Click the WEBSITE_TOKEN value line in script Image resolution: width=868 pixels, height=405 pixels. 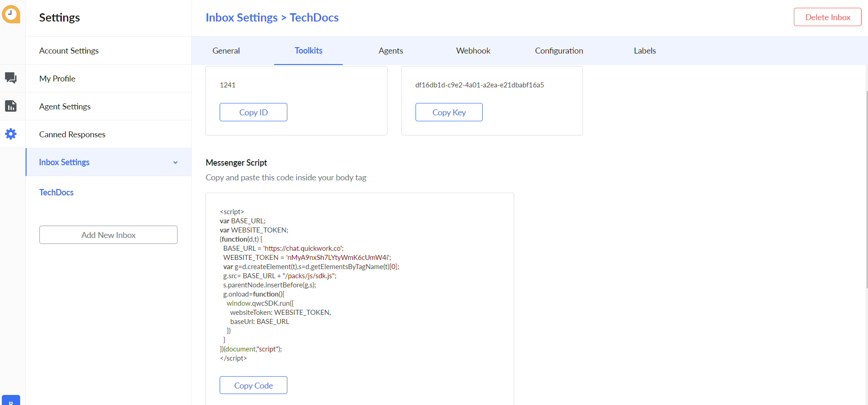(x=307, y=258)
